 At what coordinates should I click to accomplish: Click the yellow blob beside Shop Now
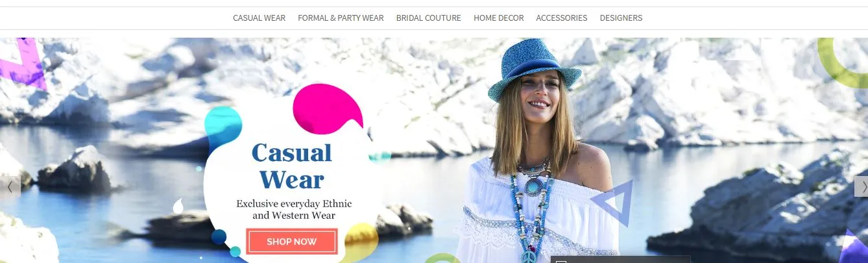(x=359, y=242)
